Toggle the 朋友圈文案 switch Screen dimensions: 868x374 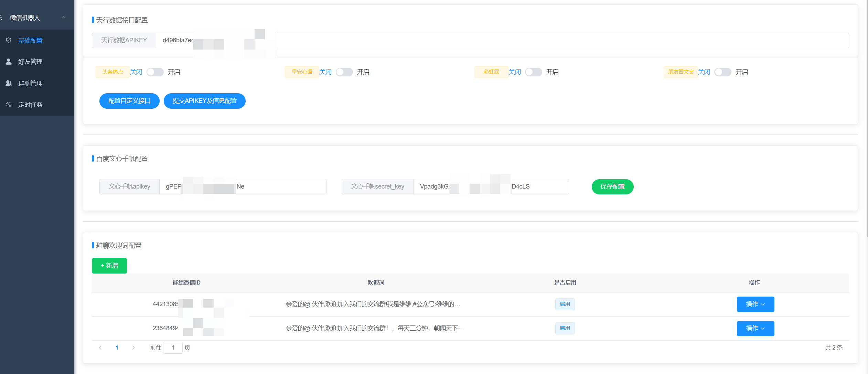point(722,72)
